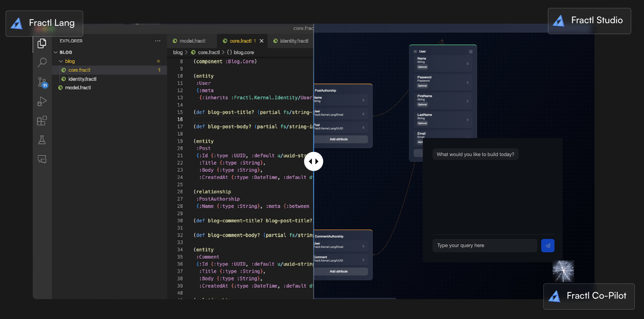Switch to the identity.fractl tab
Image resolution: width=644 pixels, height=319 pixels.
(x=290, y=41)
